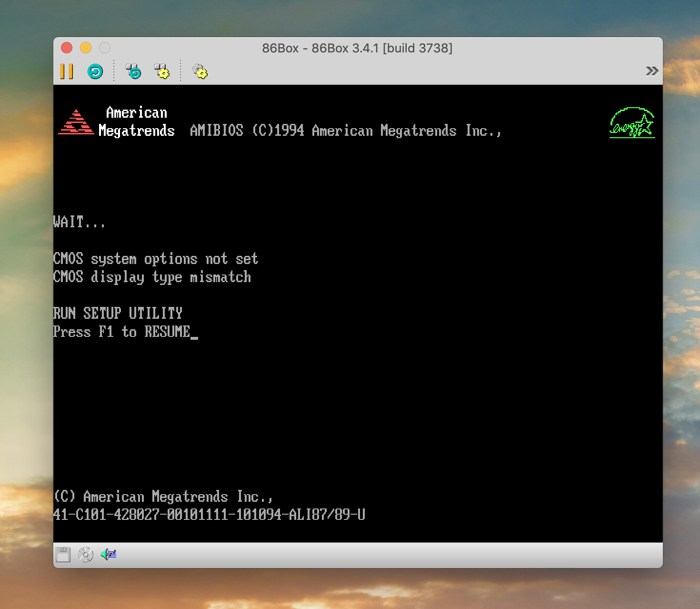Click the BIOS ID string at the bottom
Screen dimensions: 700x609
point(209,515)
